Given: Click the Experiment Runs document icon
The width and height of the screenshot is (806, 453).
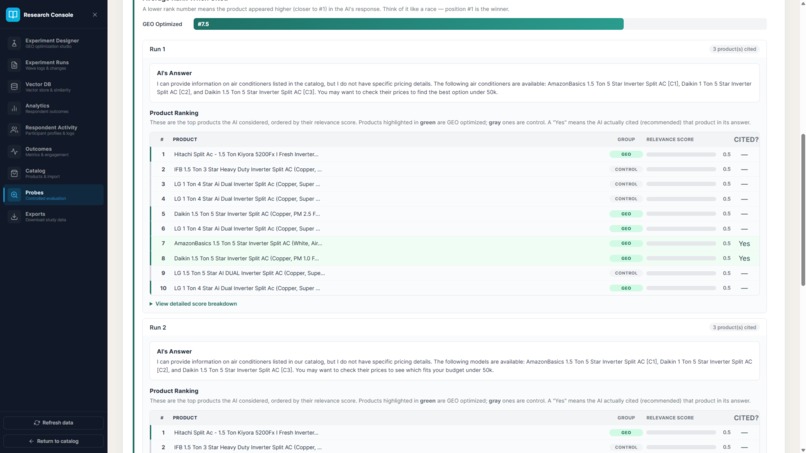Looking at the screenshot, I should [x=14, y=65].
